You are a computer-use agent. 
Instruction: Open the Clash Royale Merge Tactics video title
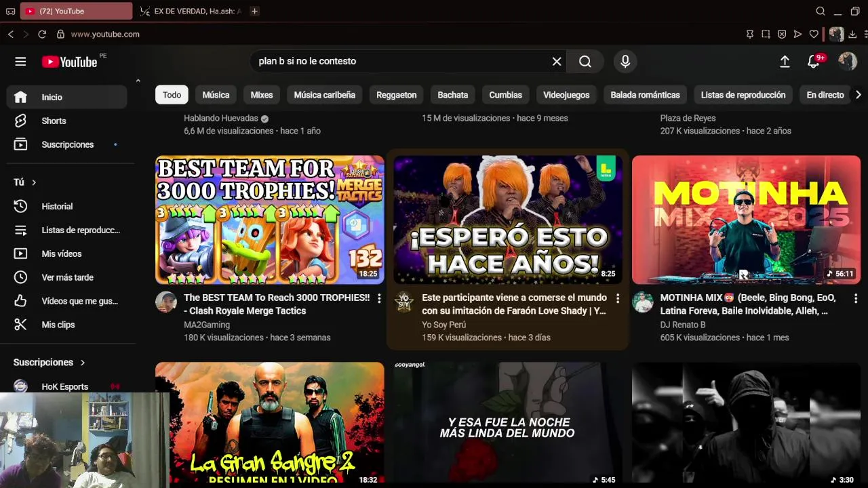point(277,304)
